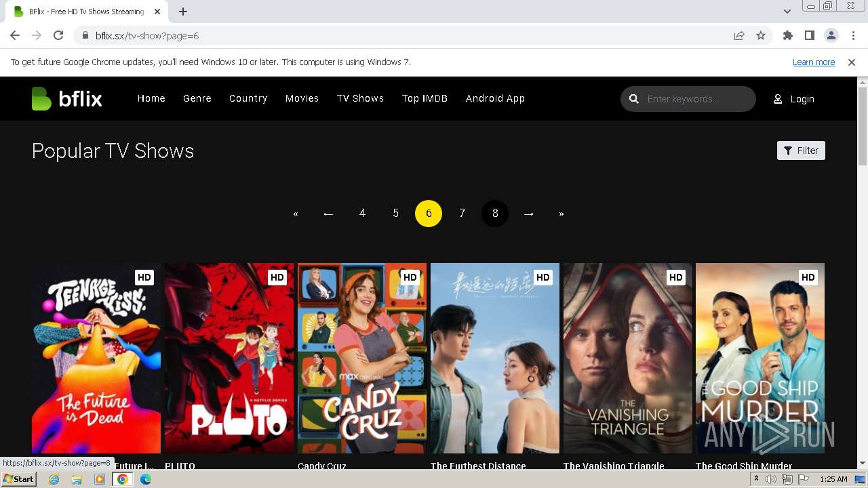
Task: Go to page 8
Action: [x=495, y=213]
